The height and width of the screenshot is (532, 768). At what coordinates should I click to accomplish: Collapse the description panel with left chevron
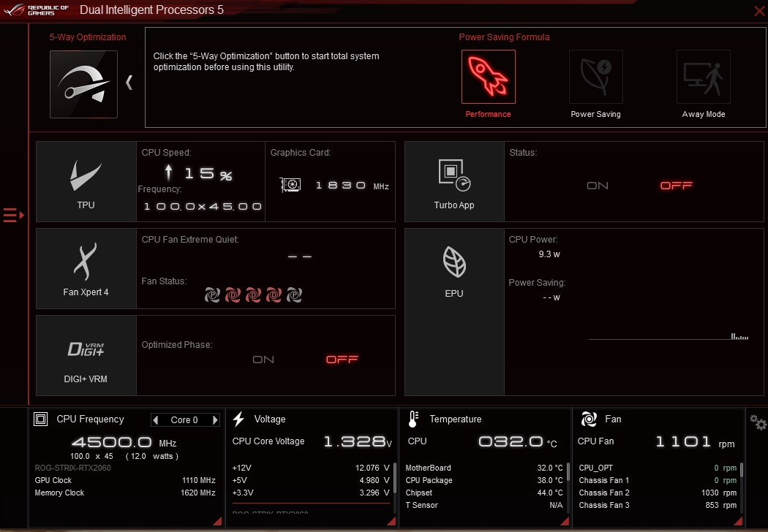tap(129, 83)
